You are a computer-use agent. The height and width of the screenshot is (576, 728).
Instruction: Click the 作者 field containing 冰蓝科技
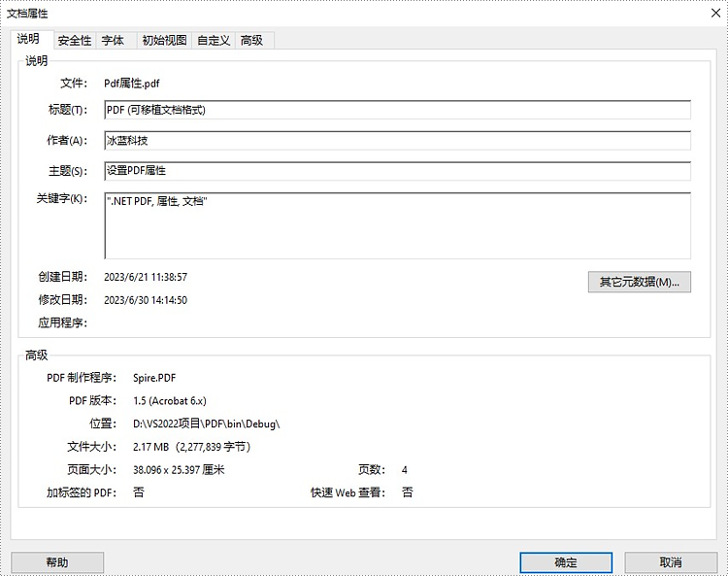click(397, 141)
